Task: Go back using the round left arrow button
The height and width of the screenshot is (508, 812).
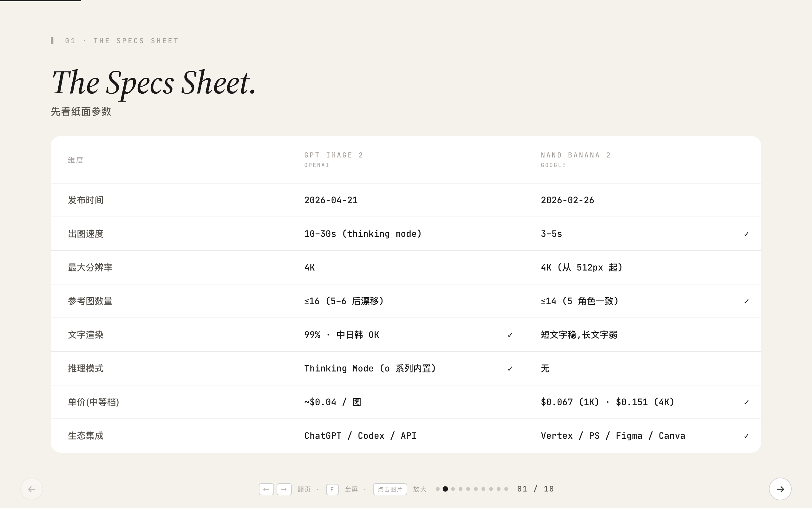Action: 31,489
